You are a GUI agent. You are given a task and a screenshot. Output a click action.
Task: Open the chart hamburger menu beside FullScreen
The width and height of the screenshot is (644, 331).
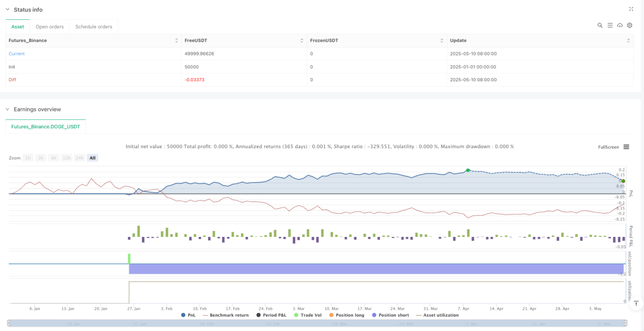[626, 147]
